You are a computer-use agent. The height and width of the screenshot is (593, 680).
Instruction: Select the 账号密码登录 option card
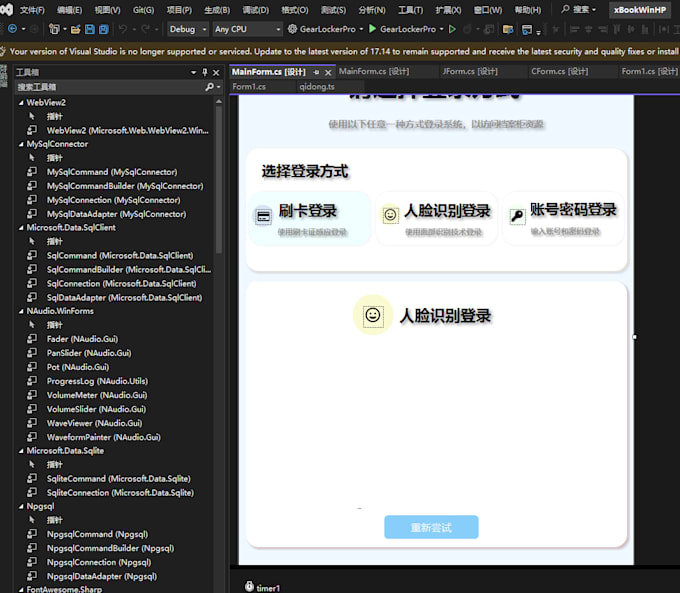563,219
